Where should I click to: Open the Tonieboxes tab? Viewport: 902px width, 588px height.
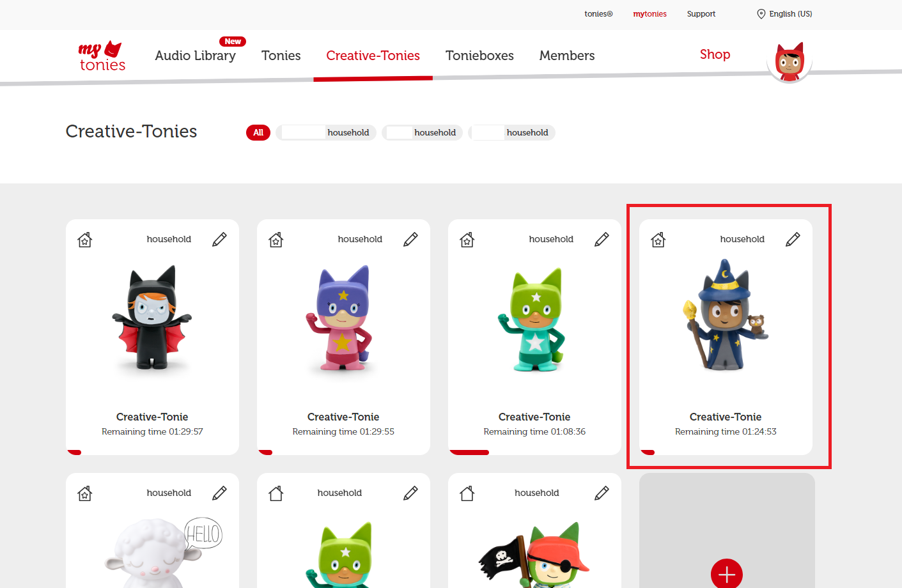(x=479, y=56)
